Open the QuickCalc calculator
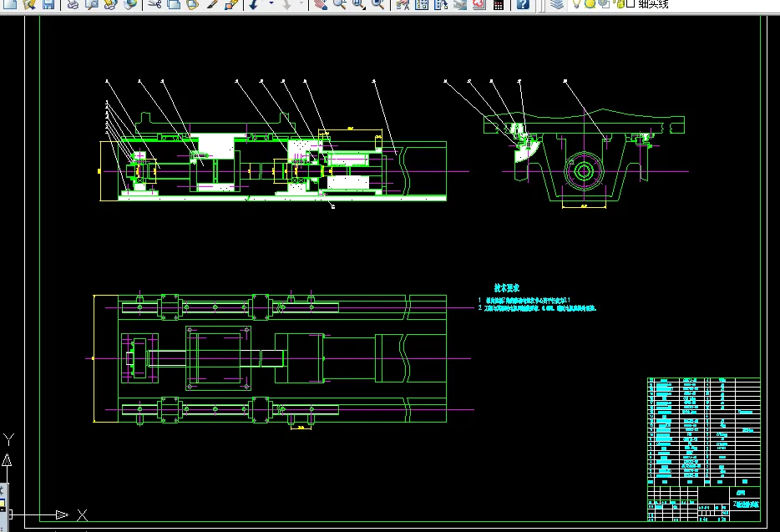Screen dimensions: 780x532 (498, 4)
